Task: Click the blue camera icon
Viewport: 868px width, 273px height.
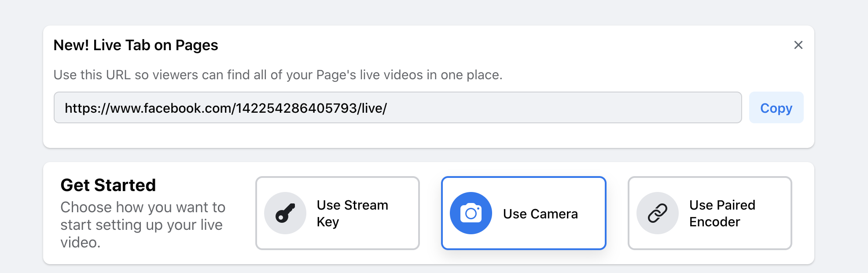Action: tap(471, 213)
